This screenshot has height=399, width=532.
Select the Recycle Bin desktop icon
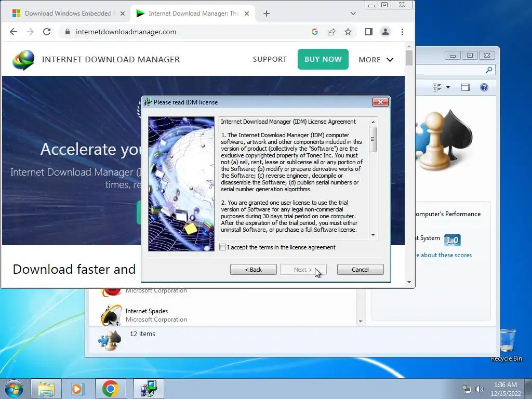pos(507,345)
